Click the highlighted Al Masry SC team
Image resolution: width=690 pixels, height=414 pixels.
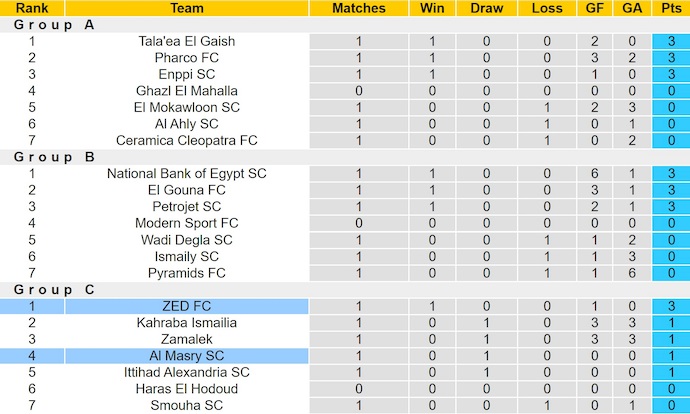pos(186,356)
